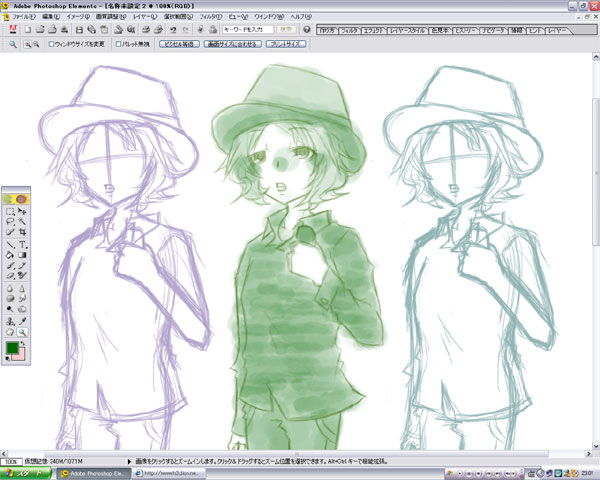This screenshot has width=600, height=480.
Task: Select the Rectangular Marquee tool
Action: [x=10, y=211]
